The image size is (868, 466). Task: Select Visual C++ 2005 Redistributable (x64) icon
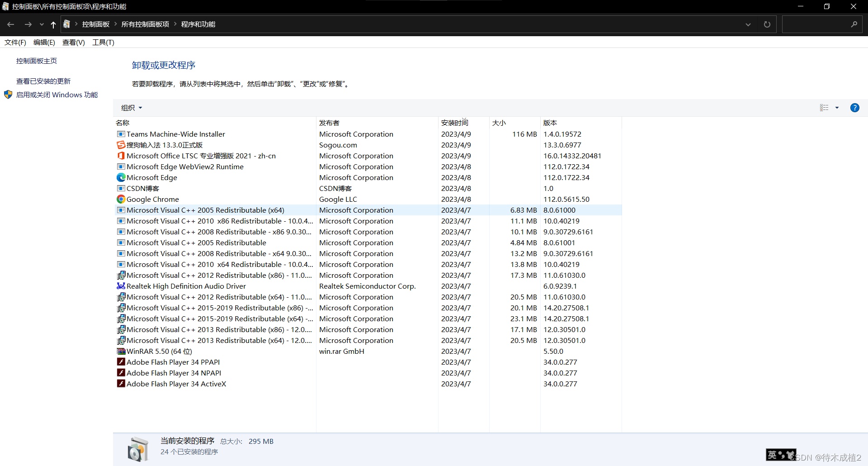(121, 210)
